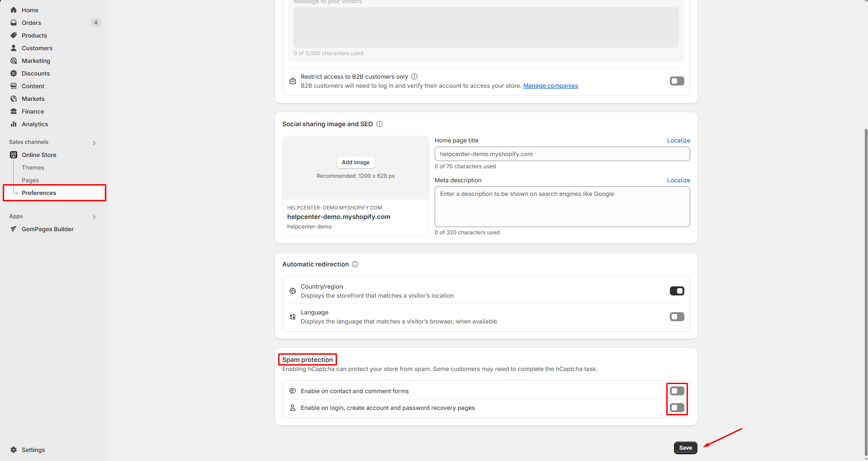Click the Settings gear icon
The width and height of the screenshot is (868, 461).
(14, 450)
